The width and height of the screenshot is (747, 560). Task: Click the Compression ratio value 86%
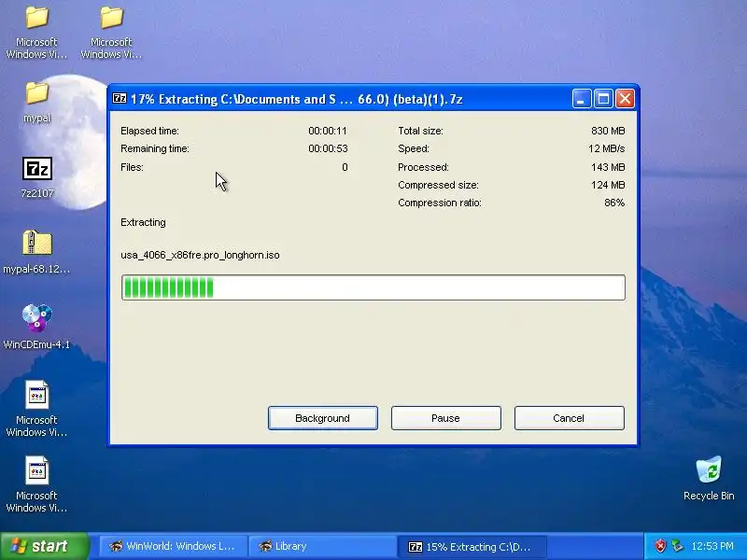614,203
